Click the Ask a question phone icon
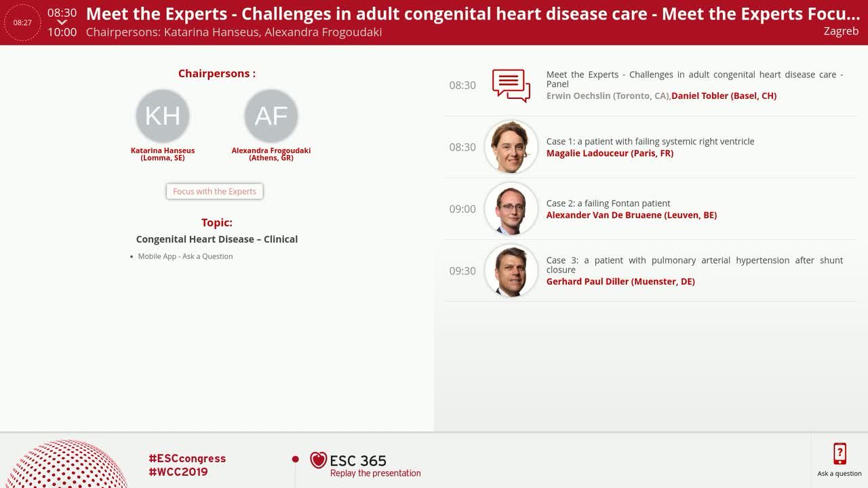This screenshot has width=868, height=488. [840, 454]
